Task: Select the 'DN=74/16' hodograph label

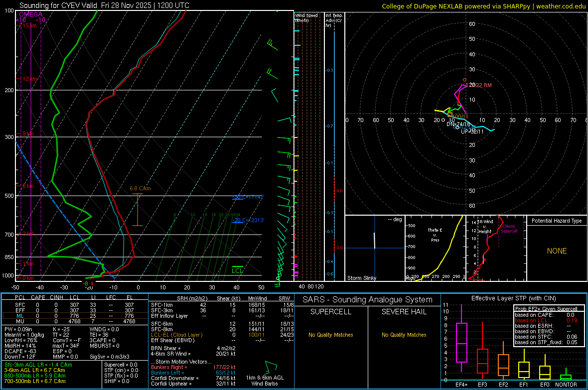Action: [x=458, y=124]
